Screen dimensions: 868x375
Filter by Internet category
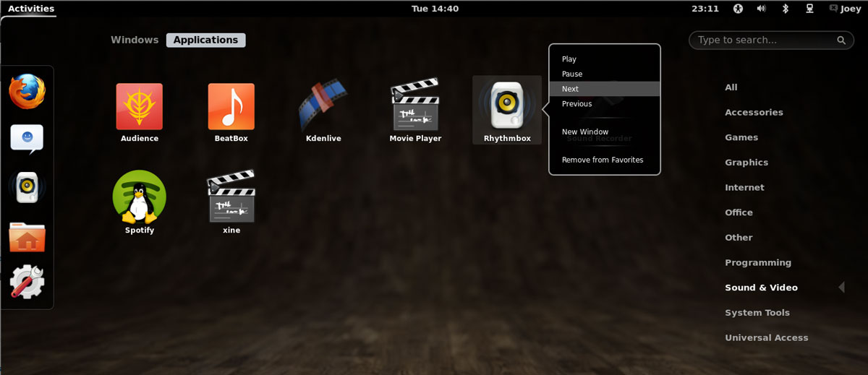[744, 187]
